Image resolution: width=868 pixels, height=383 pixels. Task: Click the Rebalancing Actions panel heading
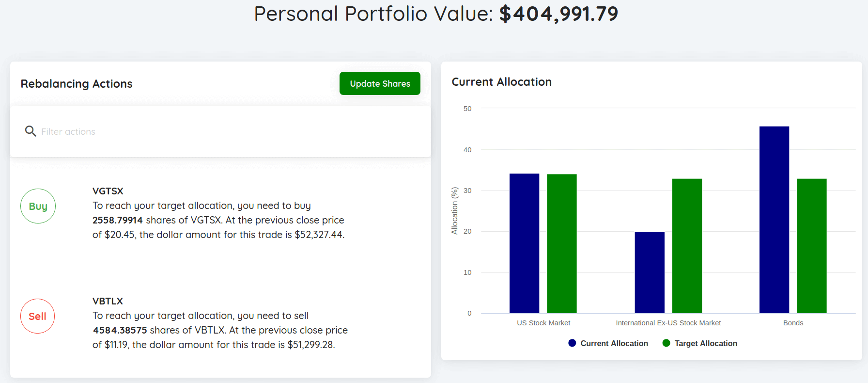point(76,83)
